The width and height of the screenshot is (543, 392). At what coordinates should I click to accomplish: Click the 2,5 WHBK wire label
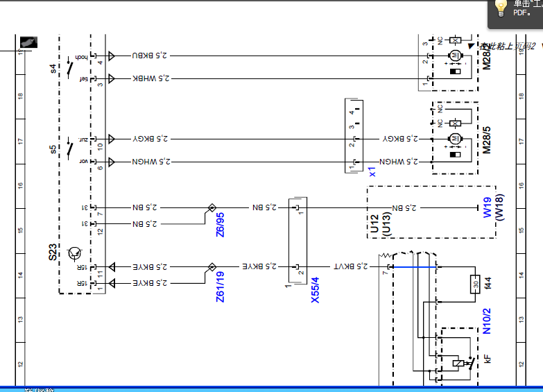click(151, 78)
